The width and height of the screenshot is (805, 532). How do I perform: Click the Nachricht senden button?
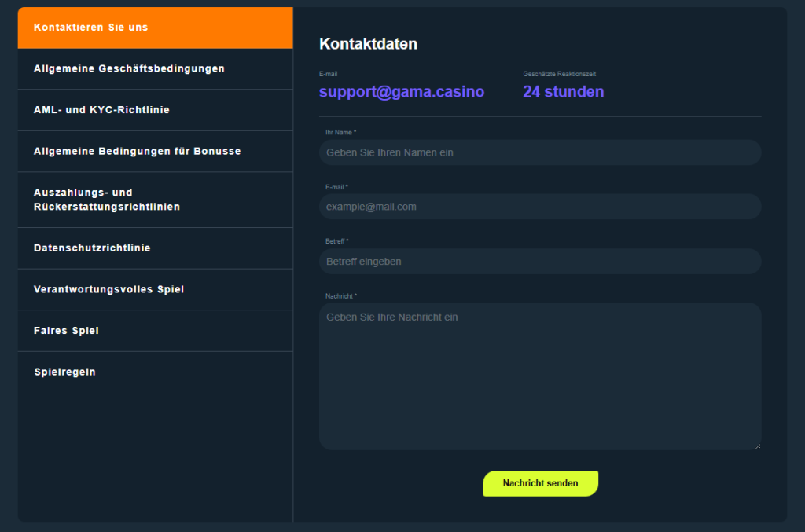click(x=540, y=483)
